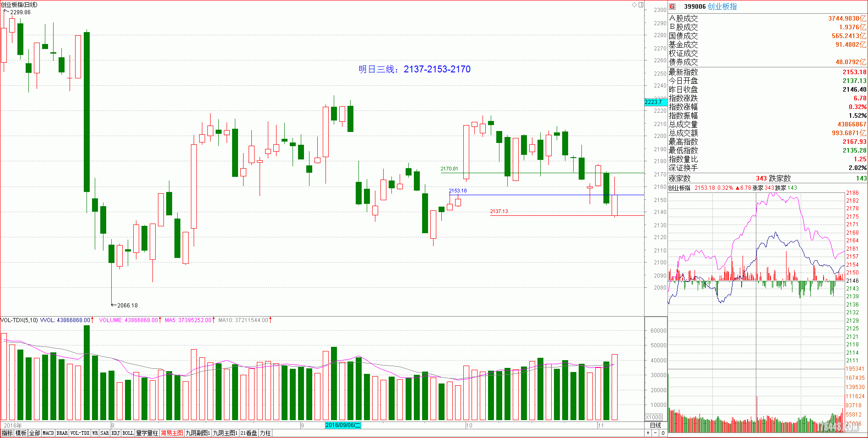This screenshot has width=868, height=438.
Task: Select the WR indicator tab
Action: (x=95, y=433)
